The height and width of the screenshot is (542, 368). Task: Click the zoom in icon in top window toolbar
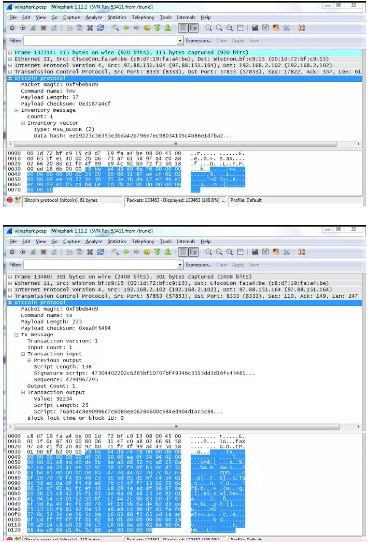[208, 28]
